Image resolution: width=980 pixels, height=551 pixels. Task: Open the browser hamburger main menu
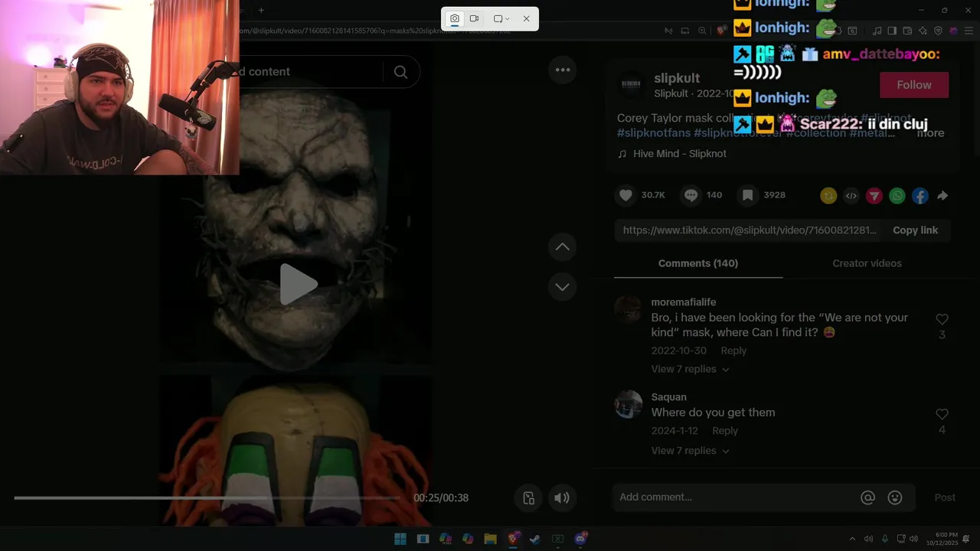(x=969, y=31)
